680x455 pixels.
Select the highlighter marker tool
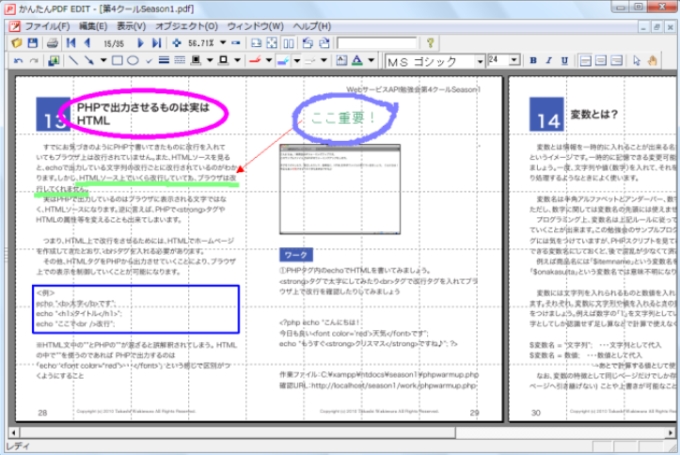coord(283,61)
